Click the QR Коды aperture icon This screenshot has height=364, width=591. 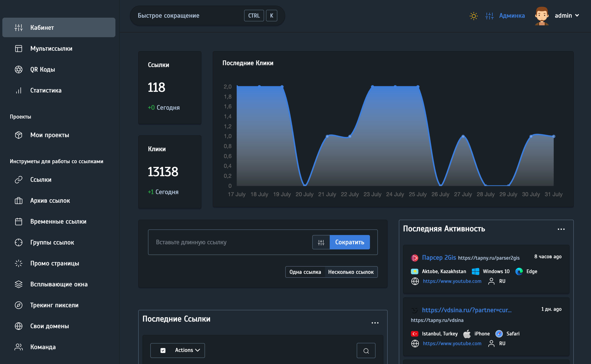coord(19,69)
